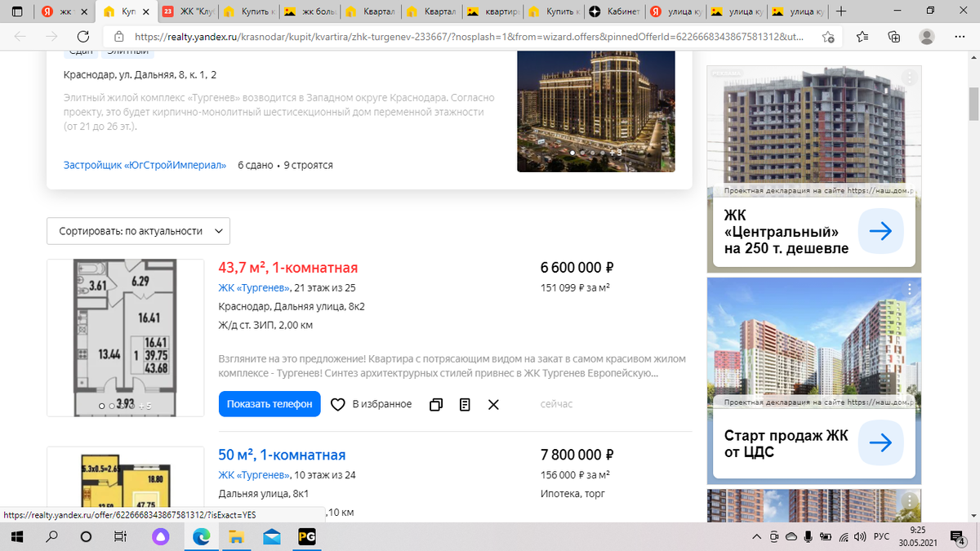Open the vertical tabs icon

pos(18,11)
